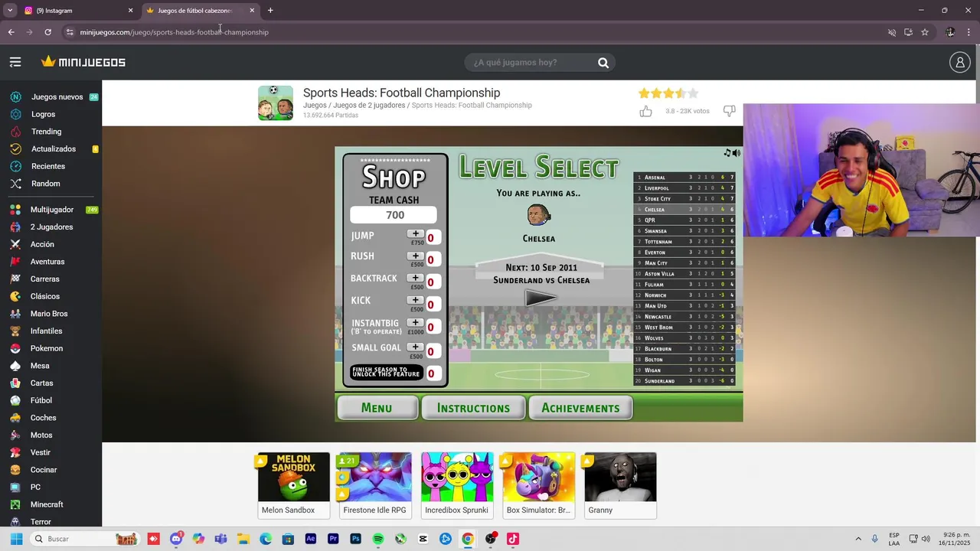Open the Multijugador category
Image resolution: width=980 pixels, height=551 pixels.
pos(52,210)
